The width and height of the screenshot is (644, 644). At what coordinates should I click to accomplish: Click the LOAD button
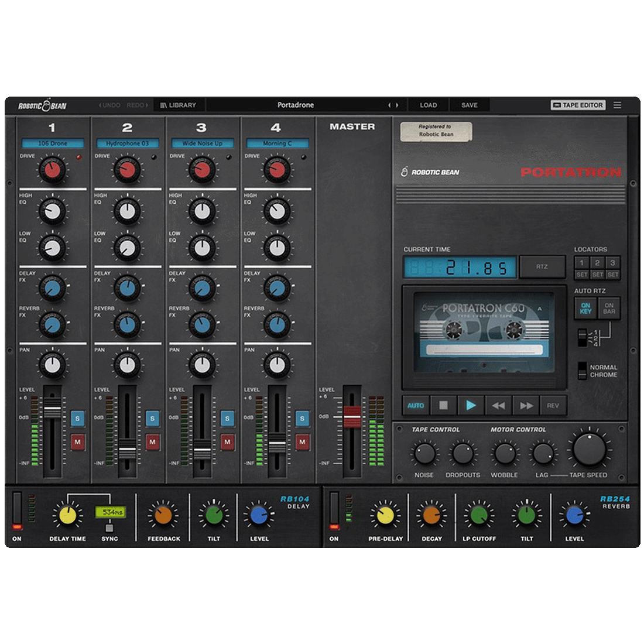(x=429, y=105)
